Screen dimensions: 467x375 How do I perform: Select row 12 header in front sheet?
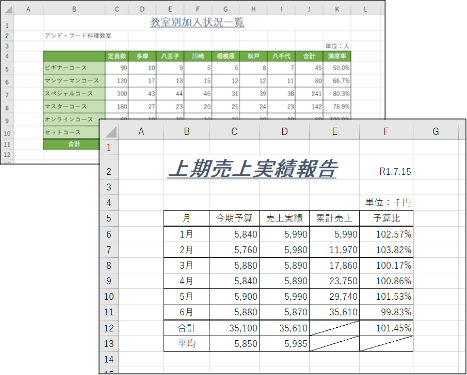coord(109,328)
